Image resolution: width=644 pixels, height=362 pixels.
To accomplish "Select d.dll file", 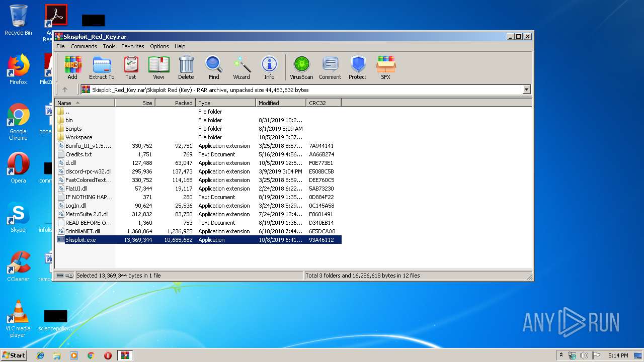I will (x=198, y=163).
